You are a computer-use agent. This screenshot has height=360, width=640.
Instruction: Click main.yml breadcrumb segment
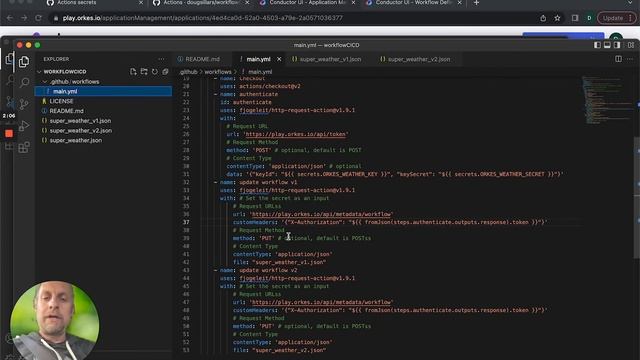coord(260,72)
